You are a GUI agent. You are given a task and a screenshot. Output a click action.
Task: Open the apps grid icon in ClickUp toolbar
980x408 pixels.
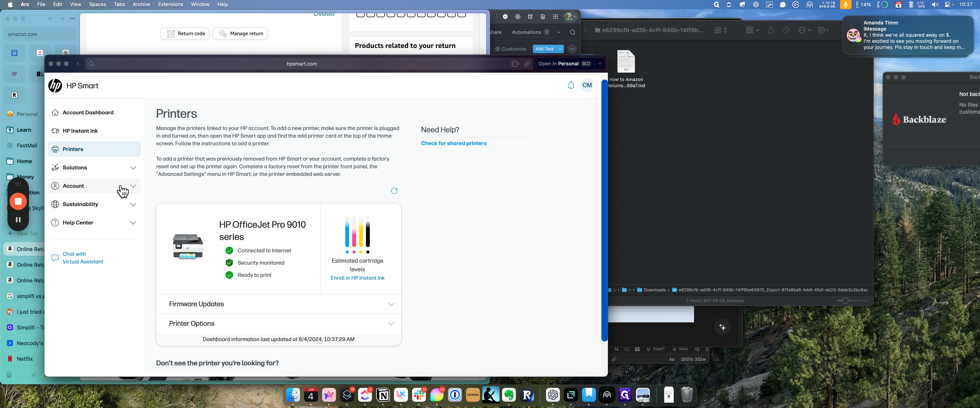pos(555,17)
